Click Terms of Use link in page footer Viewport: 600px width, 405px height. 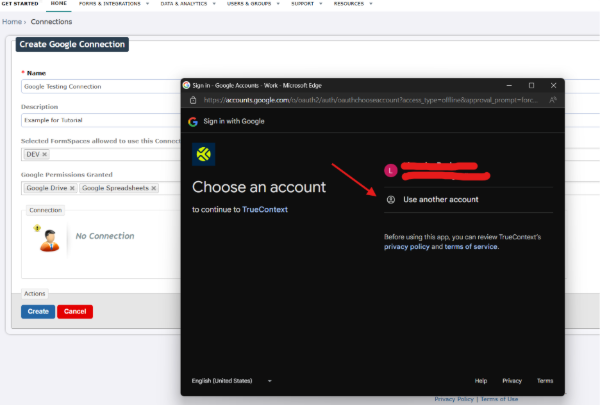click(499, 399)
